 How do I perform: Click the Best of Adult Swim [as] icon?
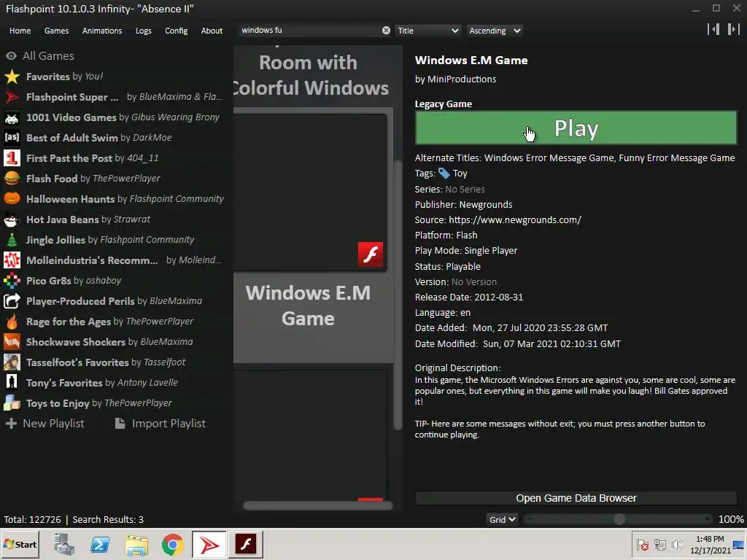[x=12, y=138]
